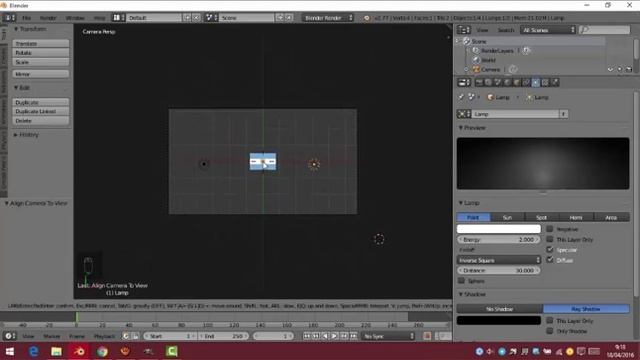Open the Particles properties tab icon
Image resolution: width=640 pixels, height=360 pixels.
click(x=555, y=82)
